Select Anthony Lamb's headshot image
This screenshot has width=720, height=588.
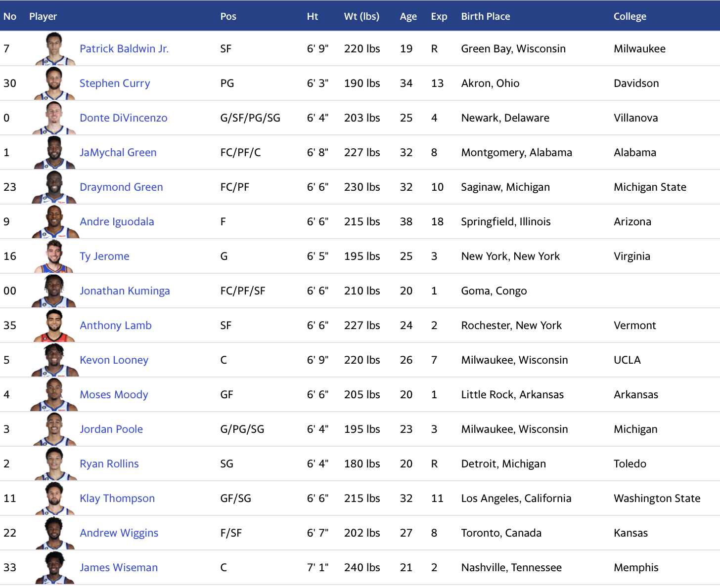(55, 325)
